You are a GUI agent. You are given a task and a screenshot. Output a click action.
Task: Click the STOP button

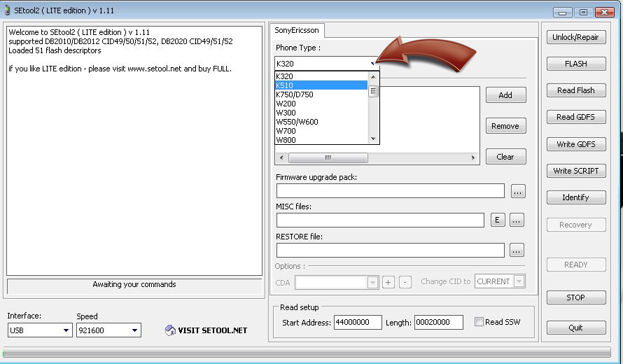575,297
